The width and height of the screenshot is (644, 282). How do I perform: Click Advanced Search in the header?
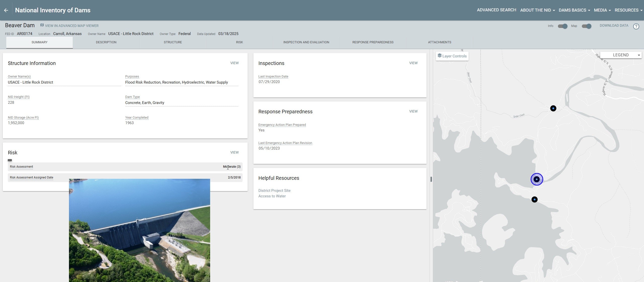click(x=496, y=10)
